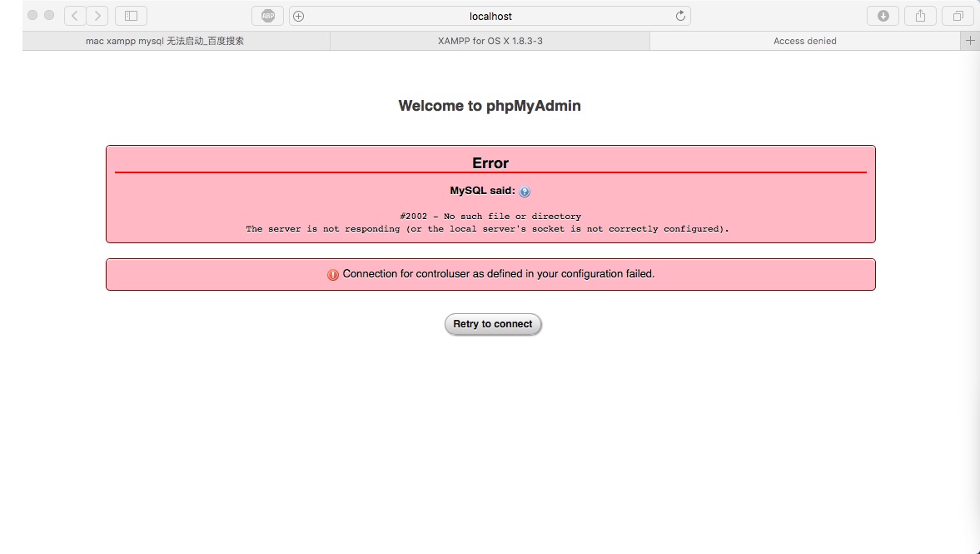Click the gray zoom window button
This screenshot has width=980, height=554.
(49, 15)
